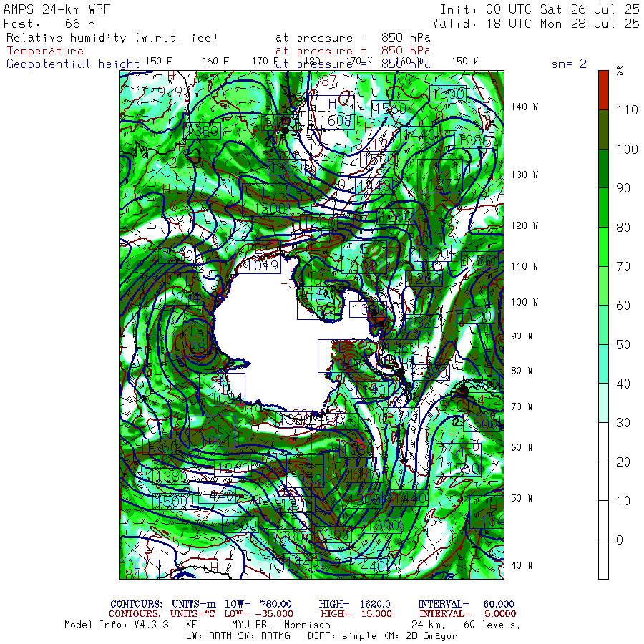This screenshot has width=644, height=644.
Task: Click the '40 W' longitude label
Action: click(x=522, y=565)
